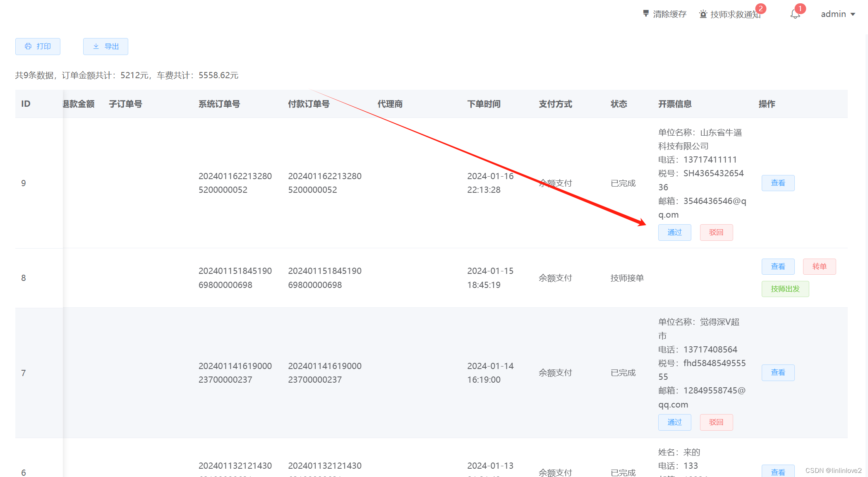The image size is (868, 477).
Task: View details of order ID 7
Action: 778,372
